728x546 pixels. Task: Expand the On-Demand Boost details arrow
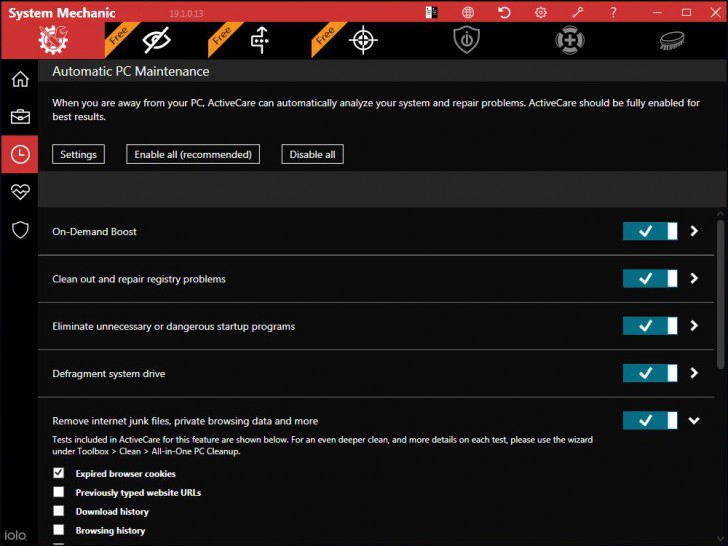(x=694, y=231)
